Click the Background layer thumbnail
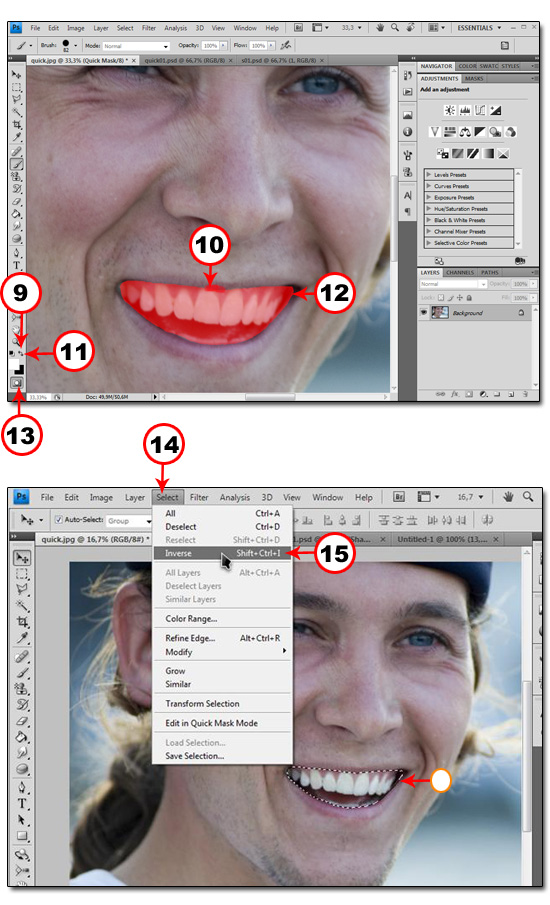 440,312
